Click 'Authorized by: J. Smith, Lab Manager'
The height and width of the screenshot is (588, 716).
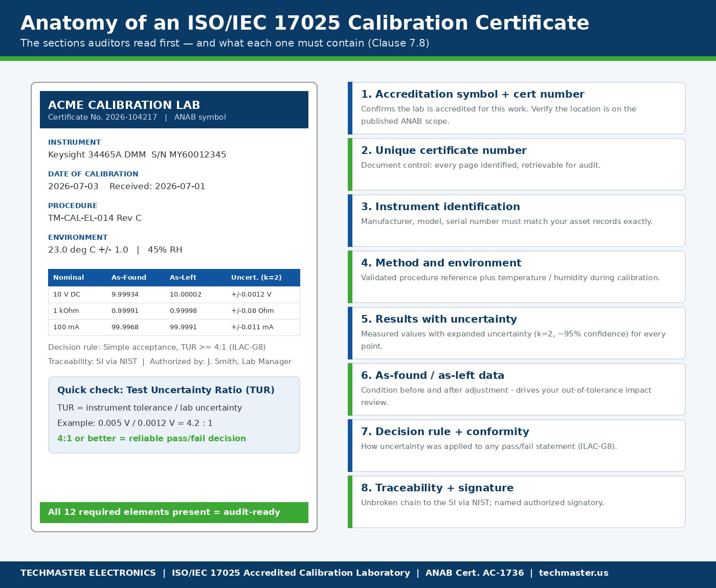coord(220,361)
